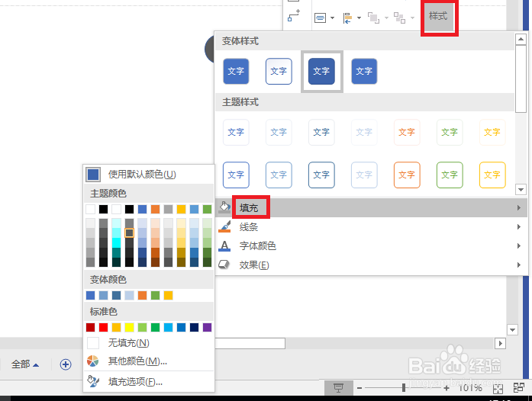
Task: Click the style gallery scroll down arrow
Action: (x=521, y=190)
